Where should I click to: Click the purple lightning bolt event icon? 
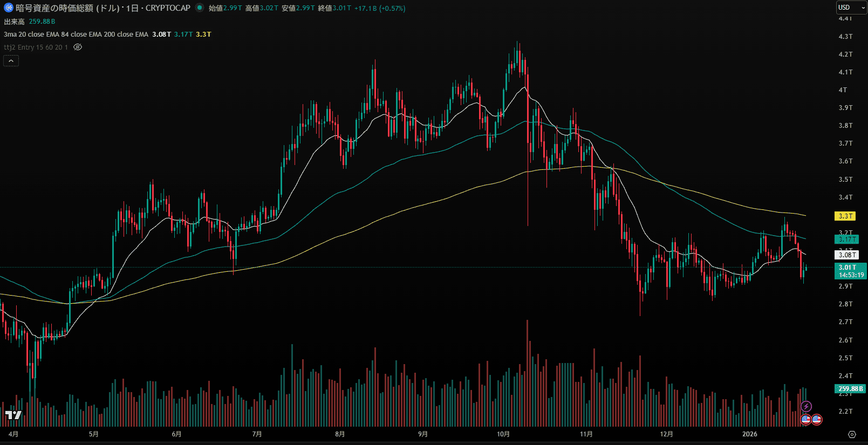tap(806, 406)
